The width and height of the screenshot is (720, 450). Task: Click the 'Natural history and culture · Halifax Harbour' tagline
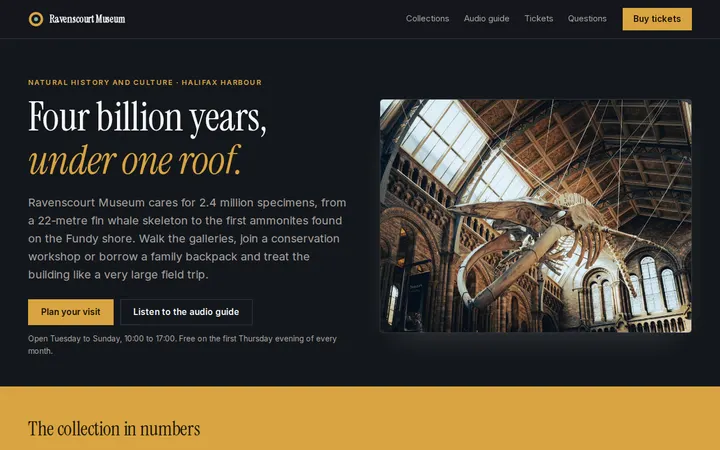point(145,83)
